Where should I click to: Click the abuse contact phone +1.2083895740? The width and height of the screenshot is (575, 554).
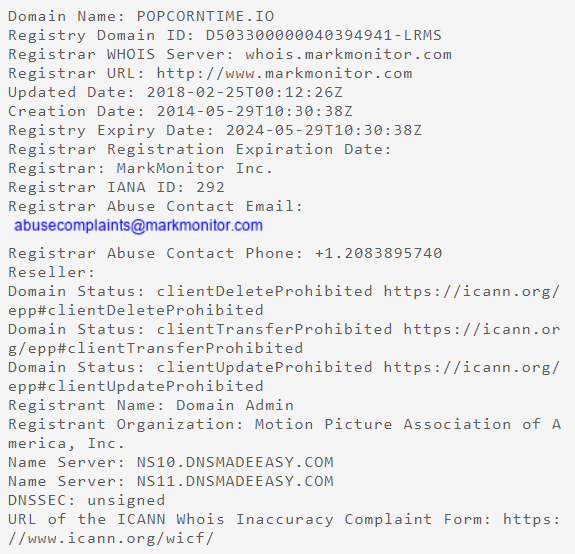(378, 253)
